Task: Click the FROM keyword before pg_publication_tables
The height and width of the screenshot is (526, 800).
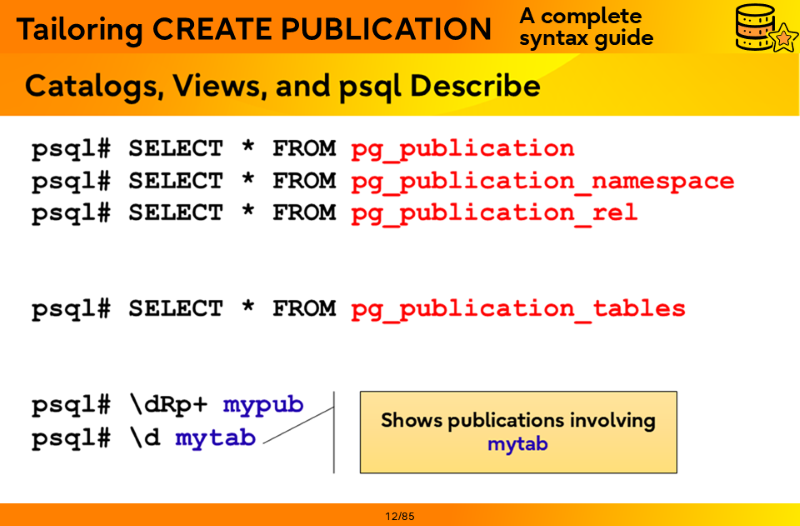Action: (304, 309)
